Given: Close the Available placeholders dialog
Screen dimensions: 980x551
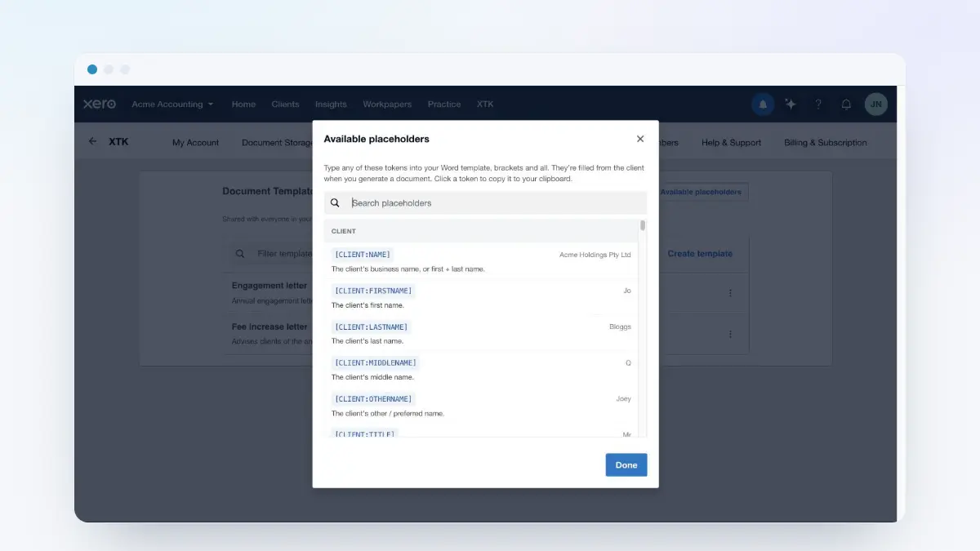Looking at the screenshot, I should (640, 139).
